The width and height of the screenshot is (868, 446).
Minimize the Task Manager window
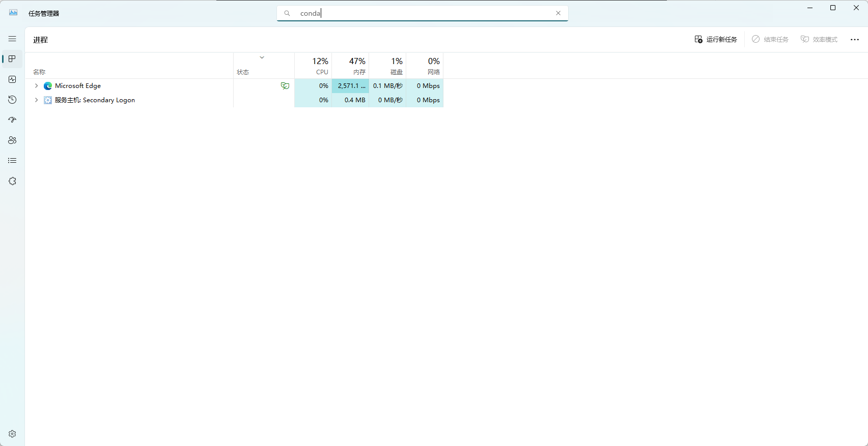809,8
